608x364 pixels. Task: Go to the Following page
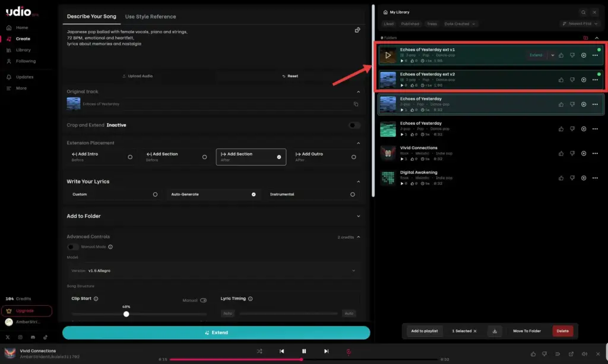click(x=21, y=61)
